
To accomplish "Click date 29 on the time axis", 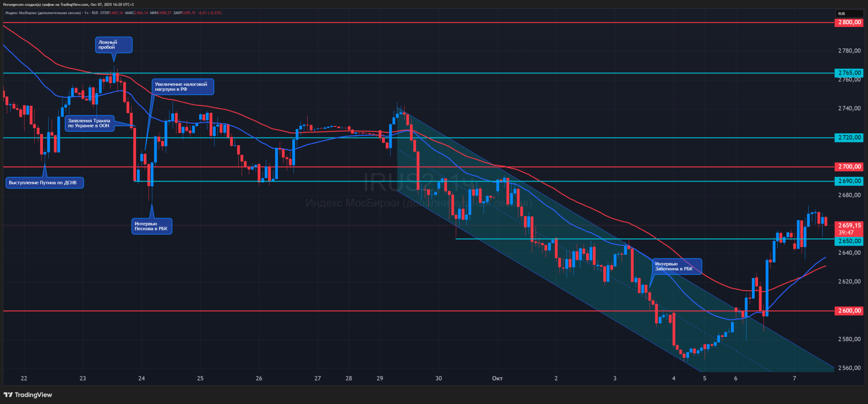I will pyautogui.click(x=380, y=378).
